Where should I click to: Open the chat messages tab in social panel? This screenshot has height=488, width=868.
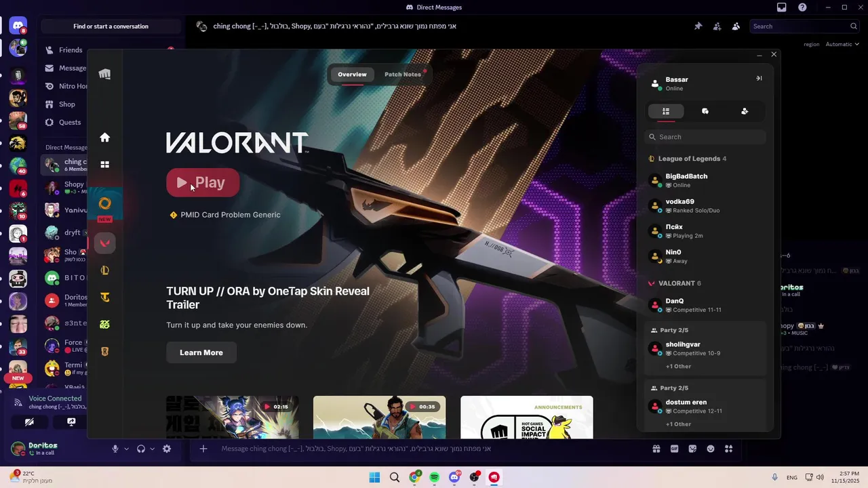(x=705, y=111)
